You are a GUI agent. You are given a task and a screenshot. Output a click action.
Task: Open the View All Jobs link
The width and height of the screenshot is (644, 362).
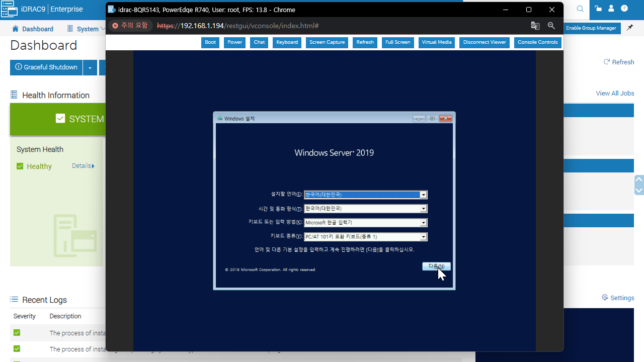click(615, 94)
